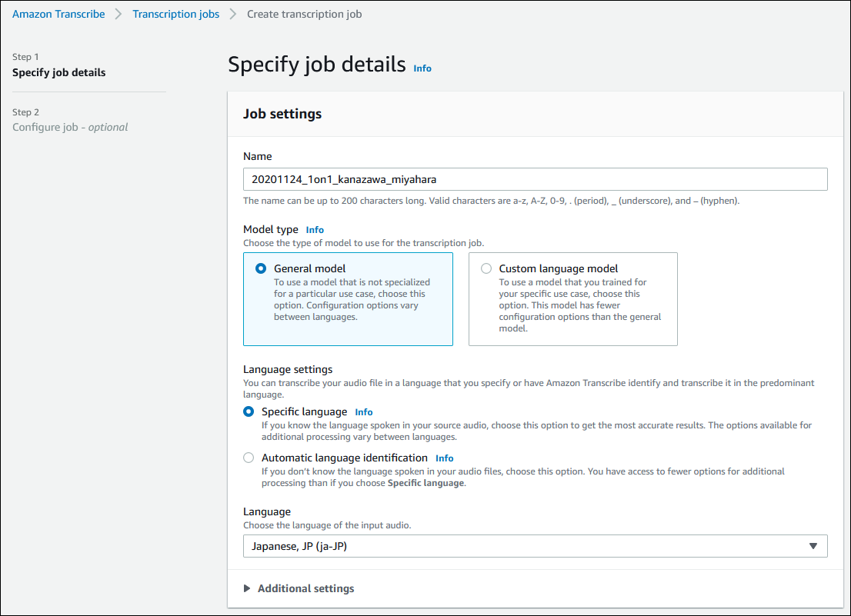
Task: Click the Create transcription job breadcrumb text
Action: coord(305,14)
